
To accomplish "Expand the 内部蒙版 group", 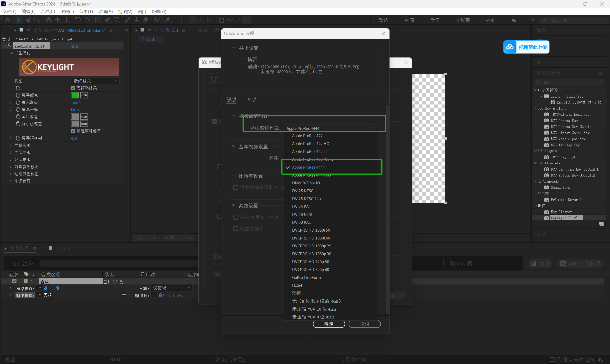I will tap(11, 152).
